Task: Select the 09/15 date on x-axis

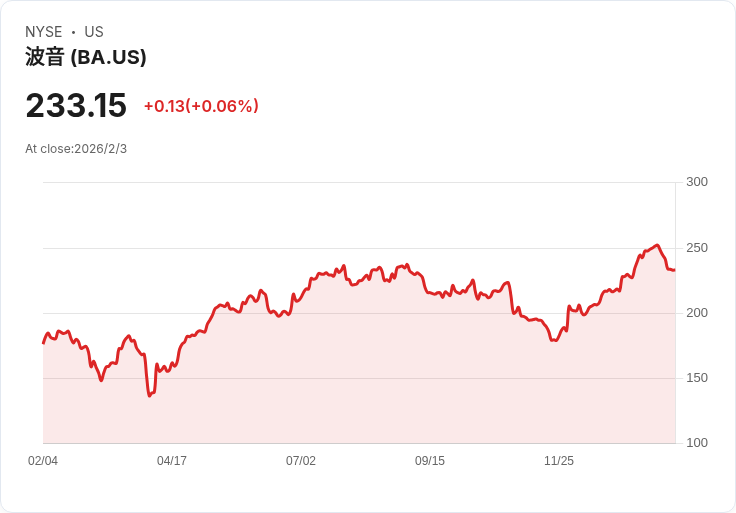Action: point(430,461)
